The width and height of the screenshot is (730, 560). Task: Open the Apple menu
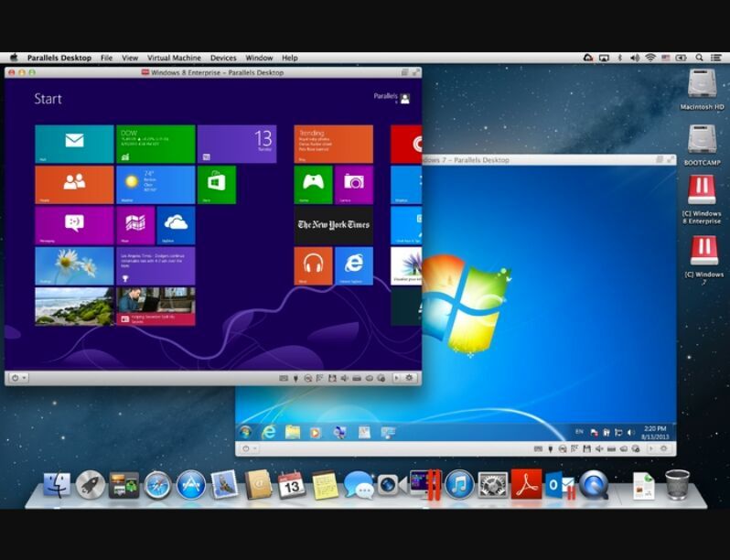point(14,58)
